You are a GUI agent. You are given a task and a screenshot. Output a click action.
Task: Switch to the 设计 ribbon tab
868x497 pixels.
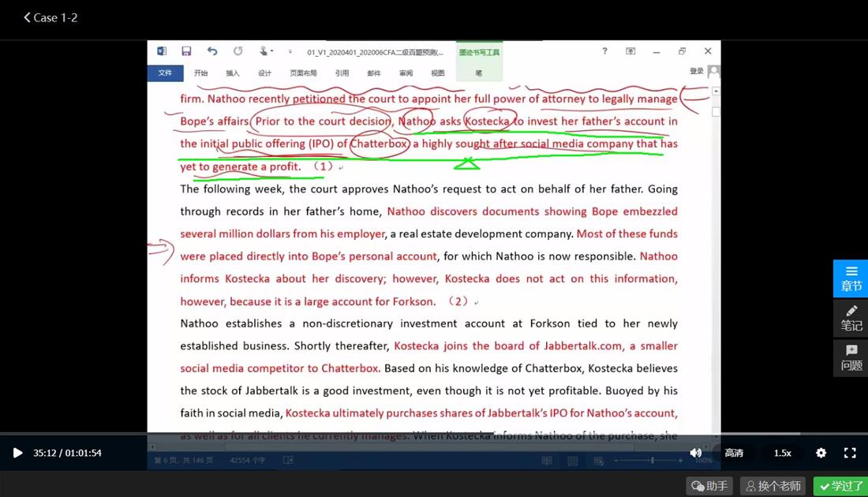click(x=264, y=73)
